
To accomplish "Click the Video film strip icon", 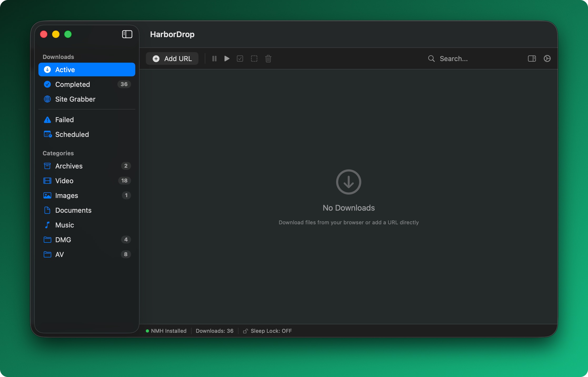I will [47, 181].
